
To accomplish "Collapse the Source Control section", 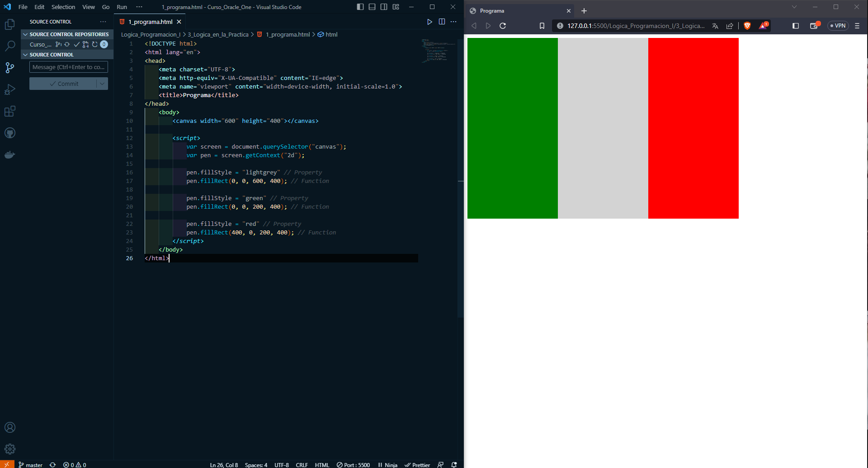I will click(x=67, y=55).
